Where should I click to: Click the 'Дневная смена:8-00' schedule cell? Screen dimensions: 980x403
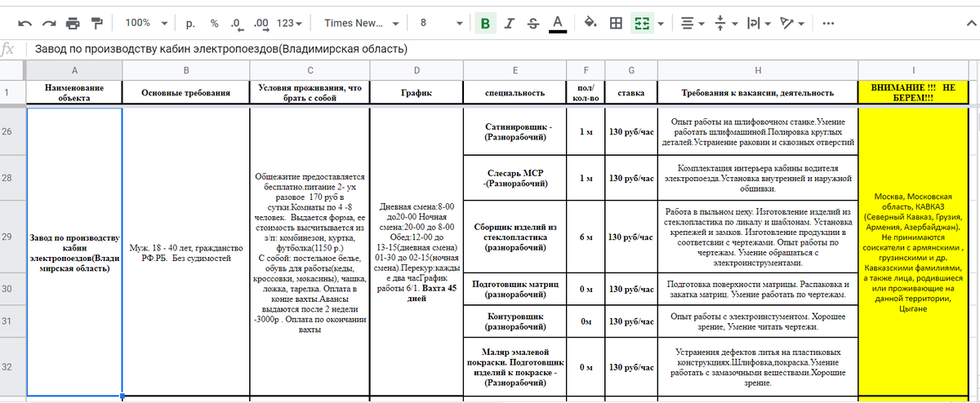click(416, 253)
